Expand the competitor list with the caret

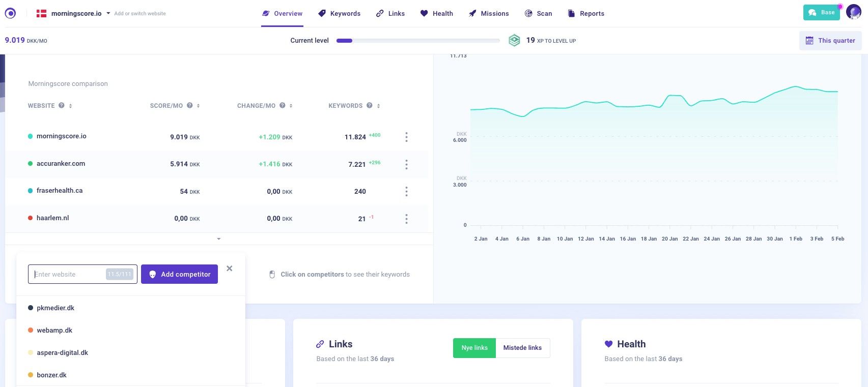[x=219, y=239]
